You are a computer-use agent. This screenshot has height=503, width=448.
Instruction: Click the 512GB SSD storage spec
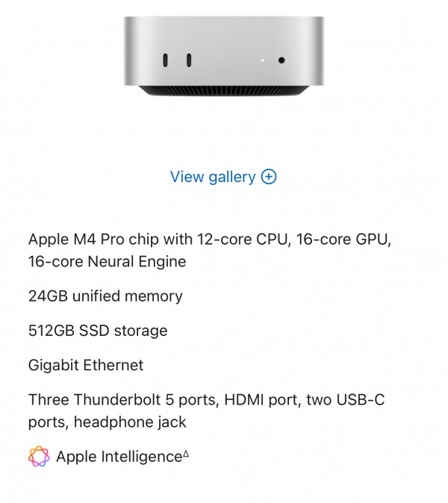98,331
